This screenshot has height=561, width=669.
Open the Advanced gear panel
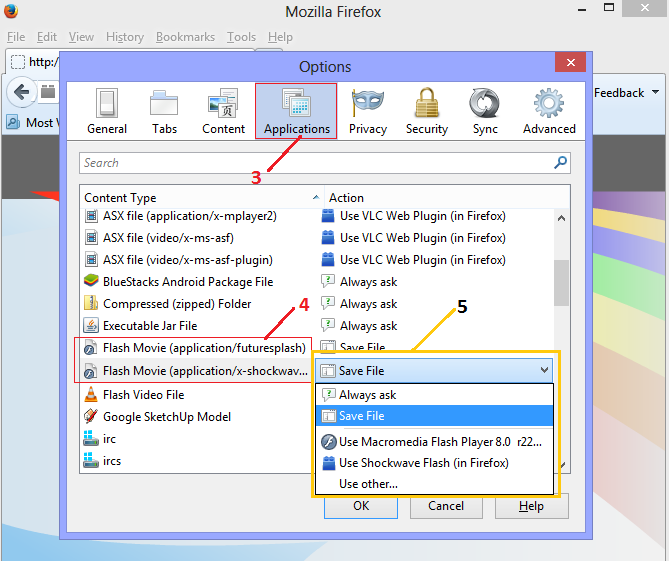[549, 111]
